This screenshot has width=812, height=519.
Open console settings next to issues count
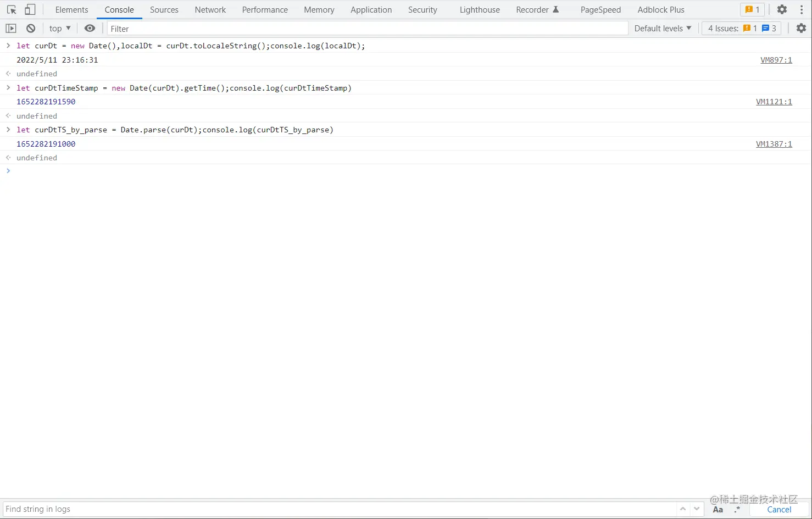[802, 28]
